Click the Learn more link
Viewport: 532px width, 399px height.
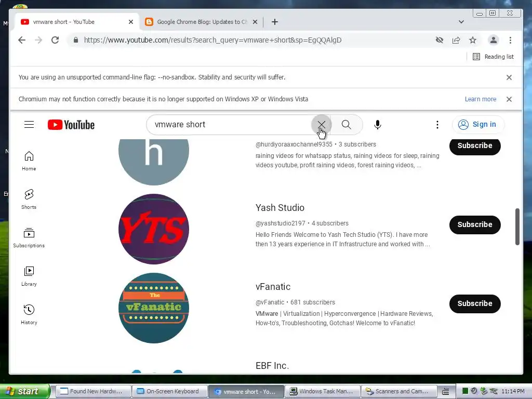(481, 99)
